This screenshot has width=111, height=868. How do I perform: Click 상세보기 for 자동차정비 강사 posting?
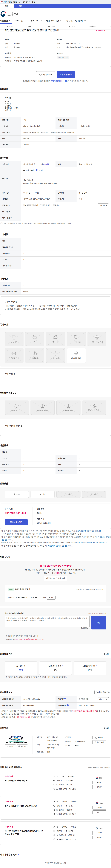[x=99, y=787]
